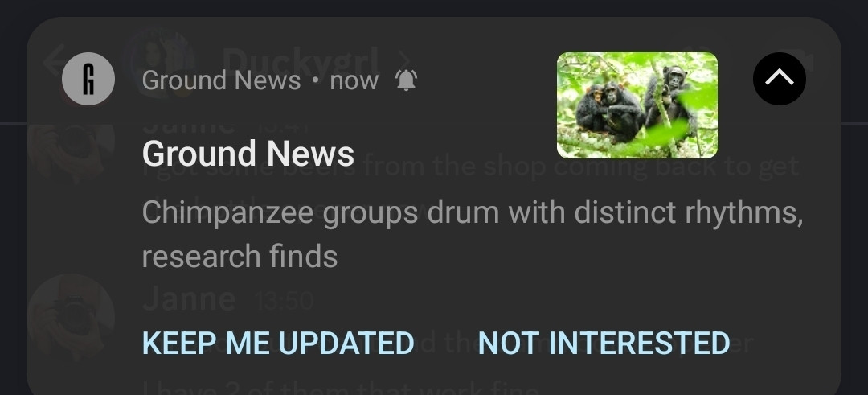Tap the Janne username at 13:50
The height and width of the screenshot is (395, 868).
(x=189, y=300)
